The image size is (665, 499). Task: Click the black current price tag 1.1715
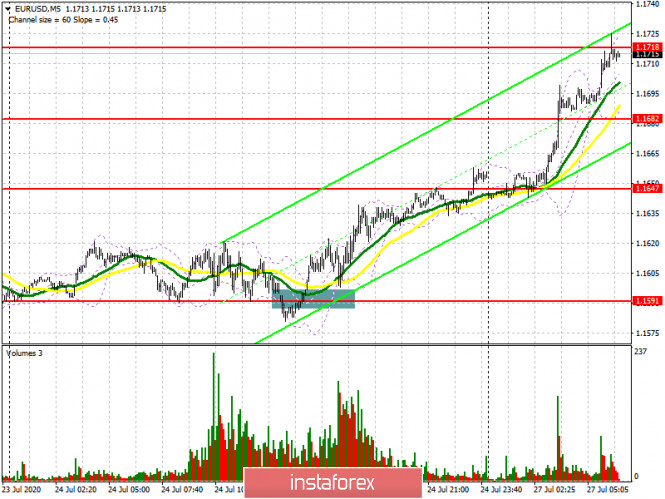coord(647,55)
